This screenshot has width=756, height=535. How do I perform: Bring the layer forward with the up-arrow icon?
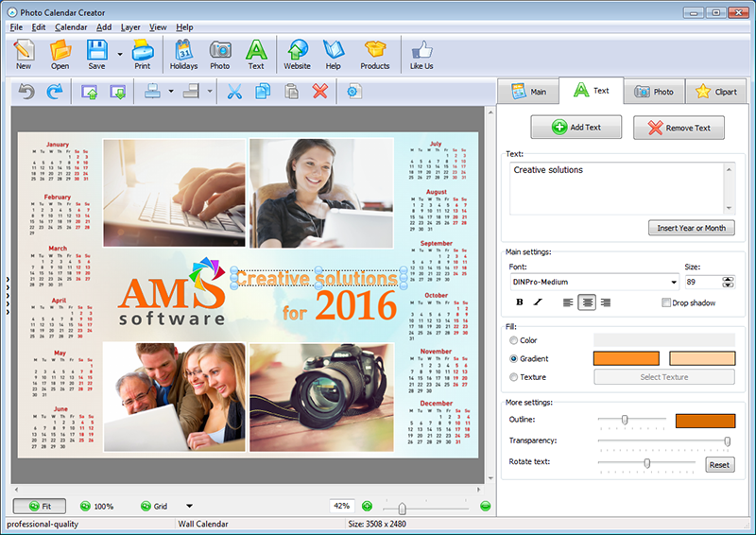pyautogui.click(x=89, y=91)
